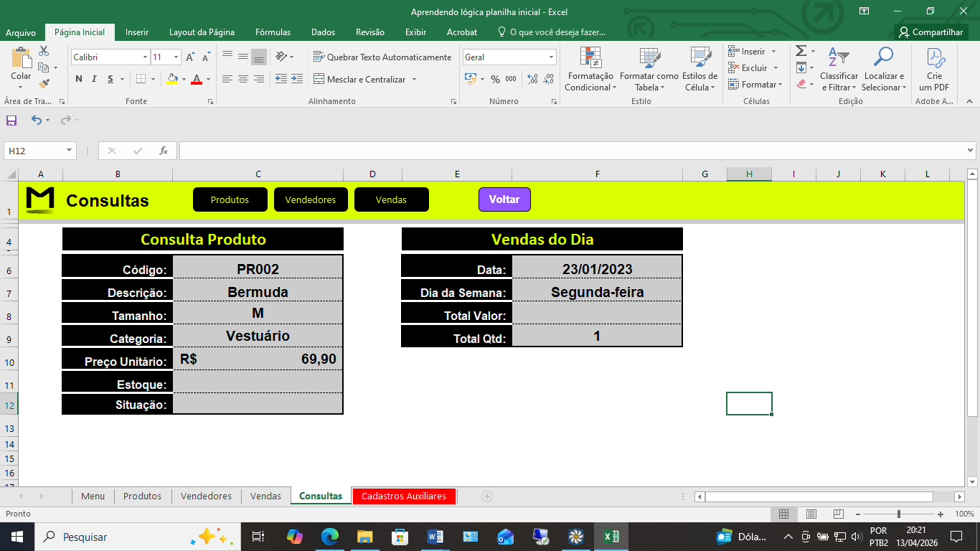Open the fx Insert Function dialog
Viewport: 980px width, 551px height.
164,151
